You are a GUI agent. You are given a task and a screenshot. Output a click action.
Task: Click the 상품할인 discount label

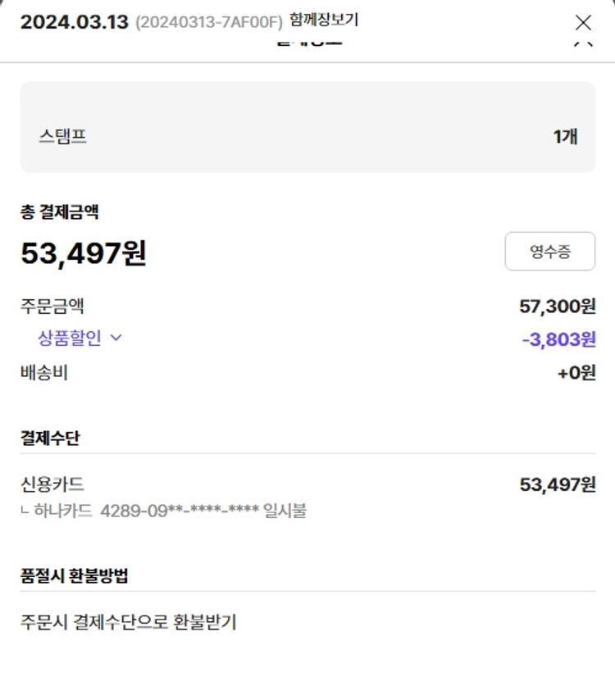pyautogui.click(x=70, y=337)
